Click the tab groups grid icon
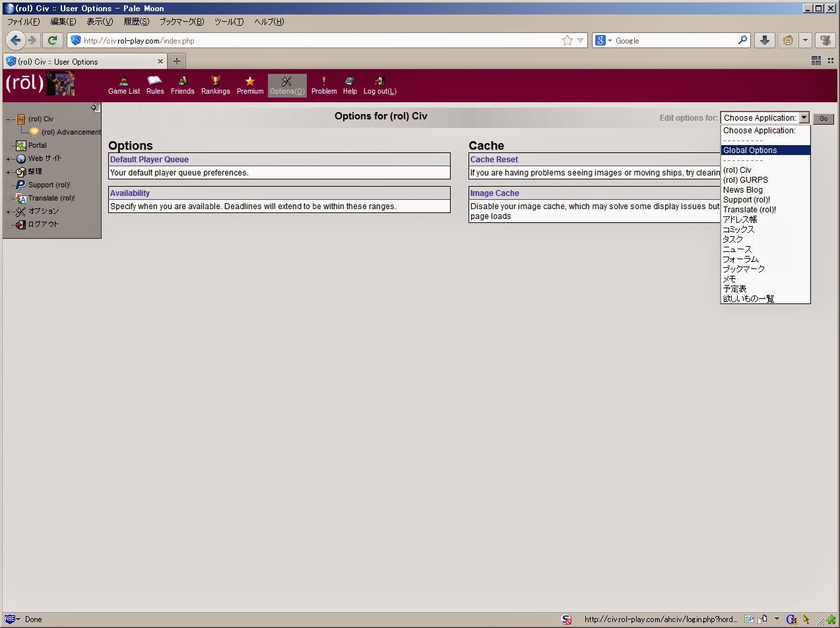840x628 pixels. [x=816, y=61]
